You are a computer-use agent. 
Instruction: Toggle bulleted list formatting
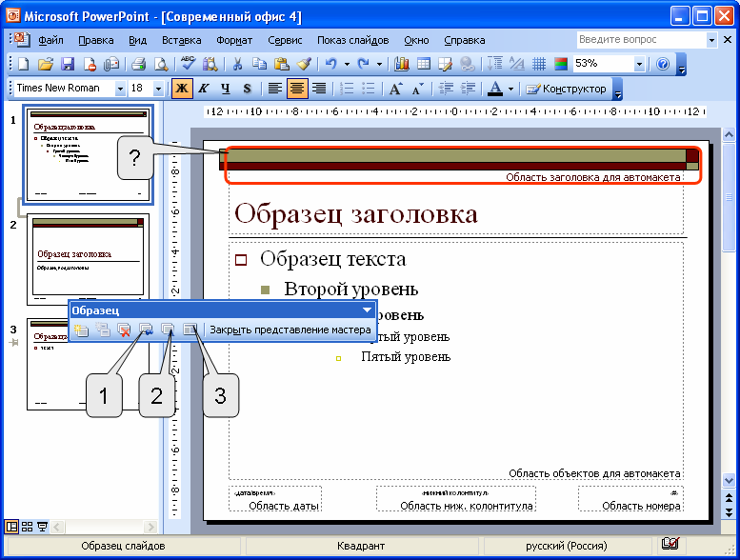[369, 89]
